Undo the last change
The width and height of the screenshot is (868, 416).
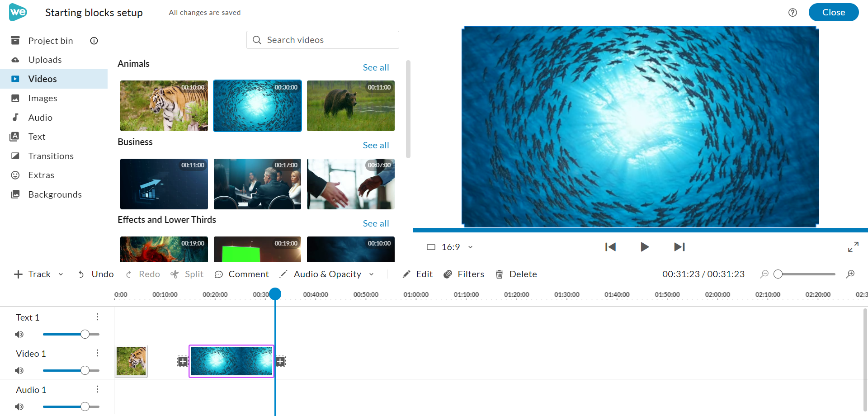[x=95, y=274]
